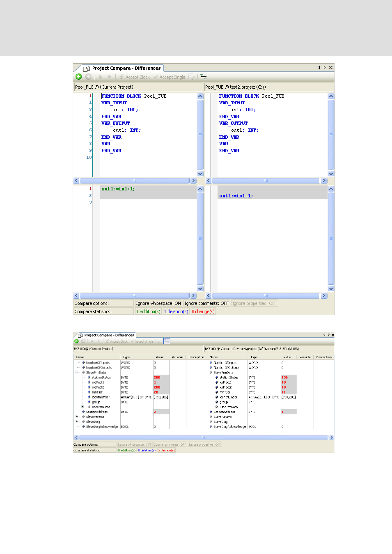The image size is (392, 554).
Task: Click scroll-right arrow below left declaration pane
Action: (193, 181)
